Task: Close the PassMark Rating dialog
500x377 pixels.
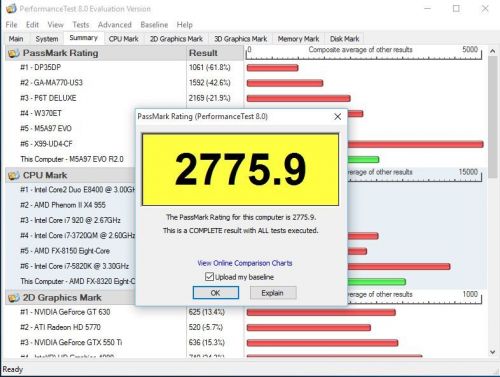Action: coord(337,116)
